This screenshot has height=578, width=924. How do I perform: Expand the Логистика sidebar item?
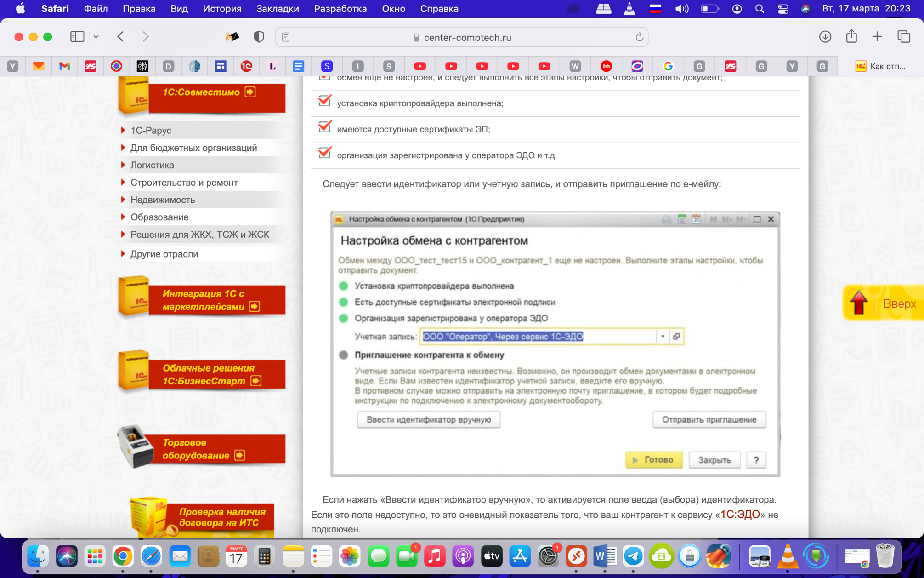coord(152,165)
